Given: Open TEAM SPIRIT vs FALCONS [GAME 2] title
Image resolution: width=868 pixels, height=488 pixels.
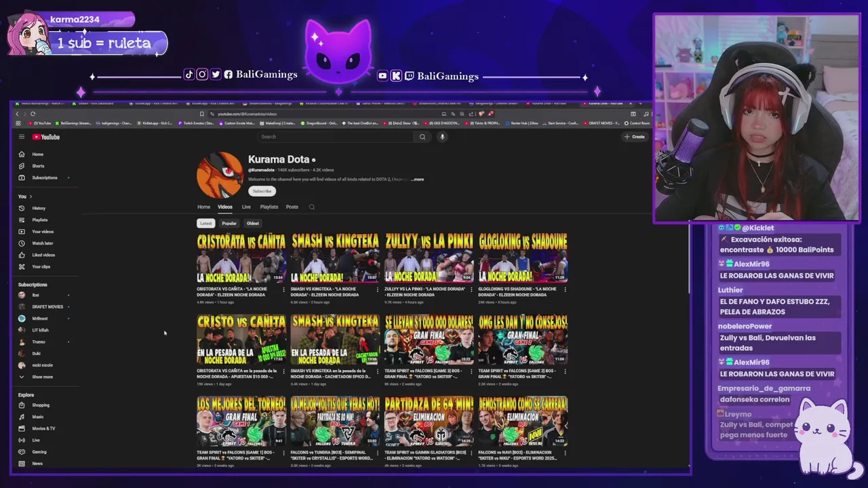Looking at the screenshot, I should tap(517, 373).
